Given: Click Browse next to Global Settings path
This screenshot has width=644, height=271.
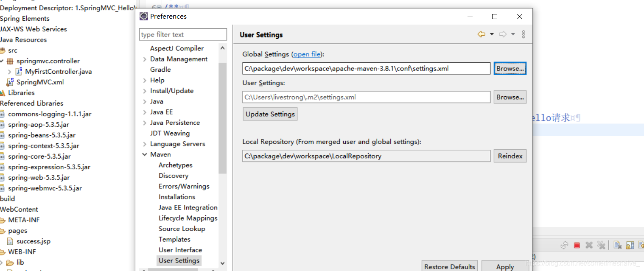Looking at the screenshot, I should pos(510,68).
